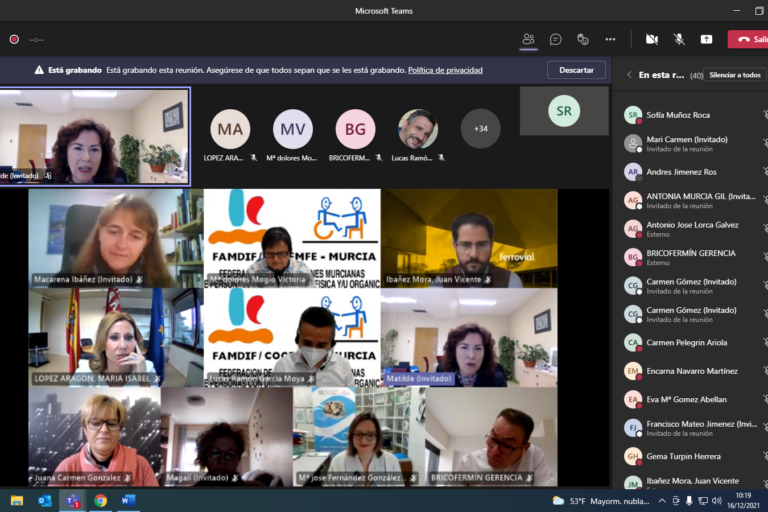Click Silenciar a todos button
The width and height of the screenshot is (768, 512).
(734, 75)
